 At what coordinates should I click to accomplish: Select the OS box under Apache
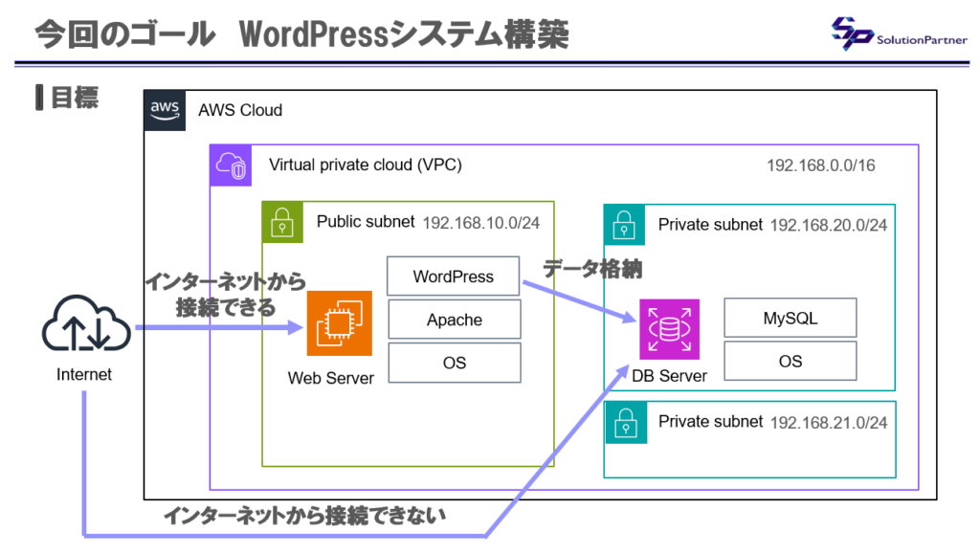(453, 363)
